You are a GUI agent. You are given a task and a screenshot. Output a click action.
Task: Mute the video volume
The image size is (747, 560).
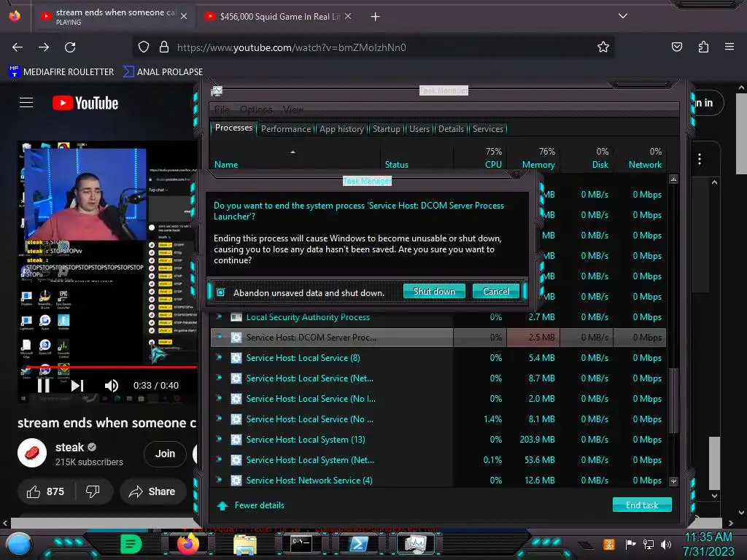(111, 385)
